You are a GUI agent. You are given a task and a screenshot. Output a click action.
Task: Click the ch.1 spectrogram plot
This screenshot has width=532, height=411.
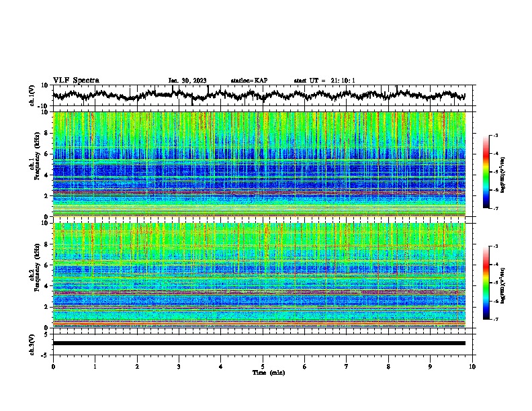tap(259, 164)
